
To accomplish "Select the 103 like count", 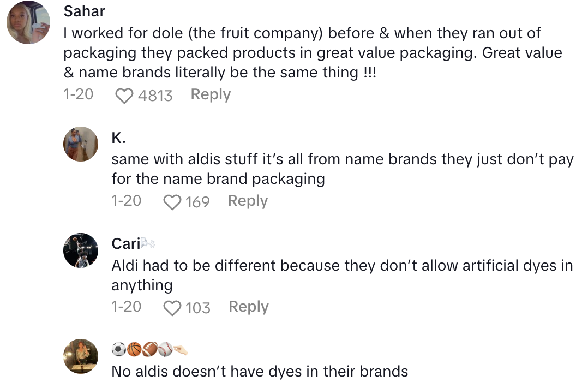I will [197, 308].
